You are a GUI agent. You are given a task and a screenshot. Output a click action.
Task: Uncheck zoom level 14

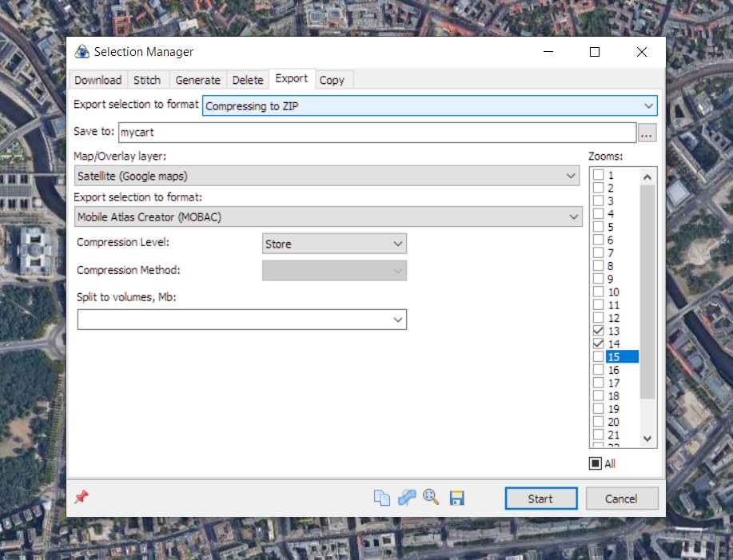(598, 344)
